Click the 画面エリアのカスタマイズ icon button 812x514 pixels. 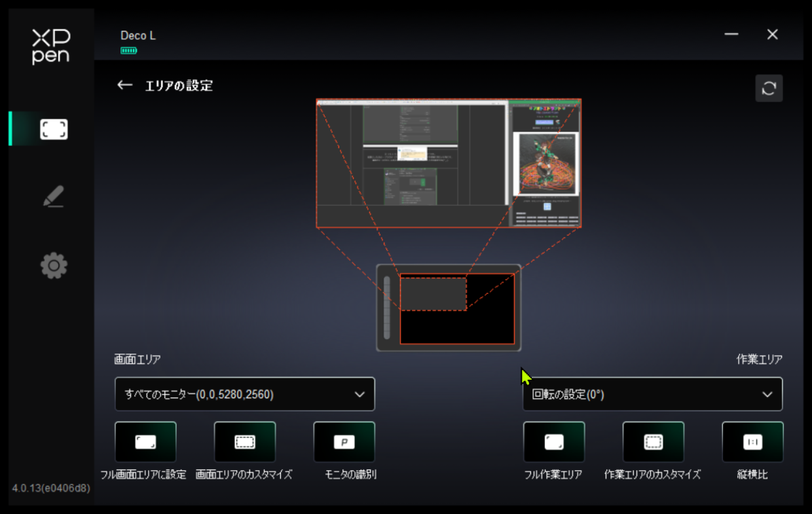(245, 442)
